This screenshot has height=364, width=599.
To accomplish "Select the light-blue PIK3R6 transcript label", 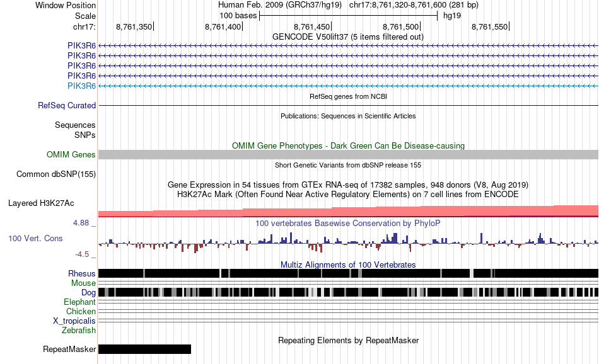I will pos(82,86).
